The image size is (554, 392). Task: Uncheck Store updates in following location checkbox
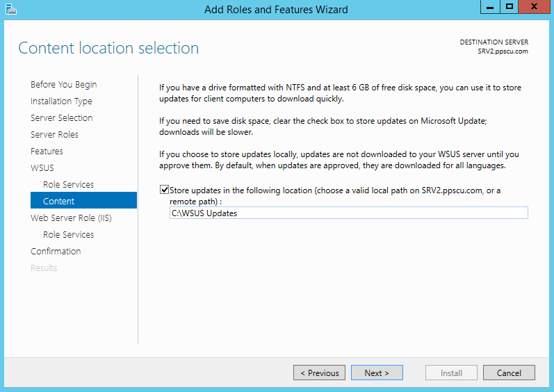click(x=164, y=190)
